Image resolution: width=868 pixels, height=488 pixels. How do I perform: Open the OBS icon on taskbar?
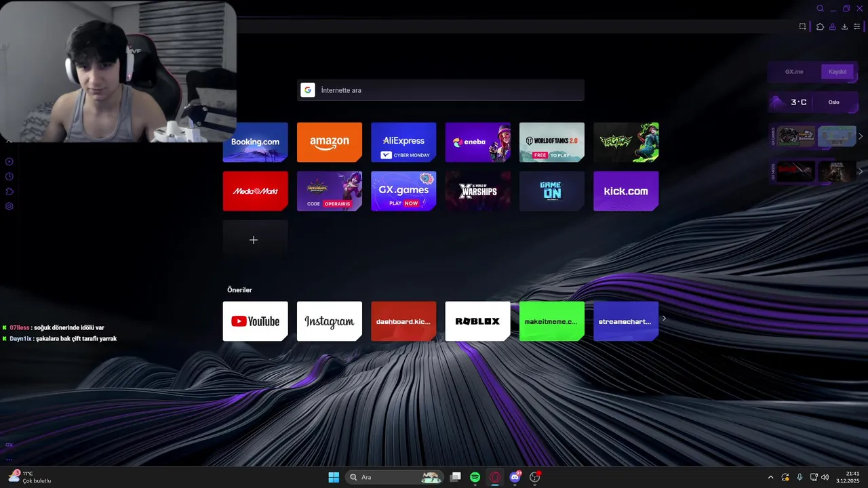[535, 477]
